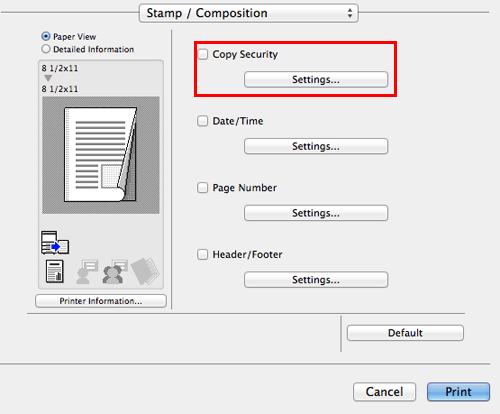The width and height of the screenshot is (500, 414).
Task: Open Copy Security Settings
Action: click(x=316, y=79)
